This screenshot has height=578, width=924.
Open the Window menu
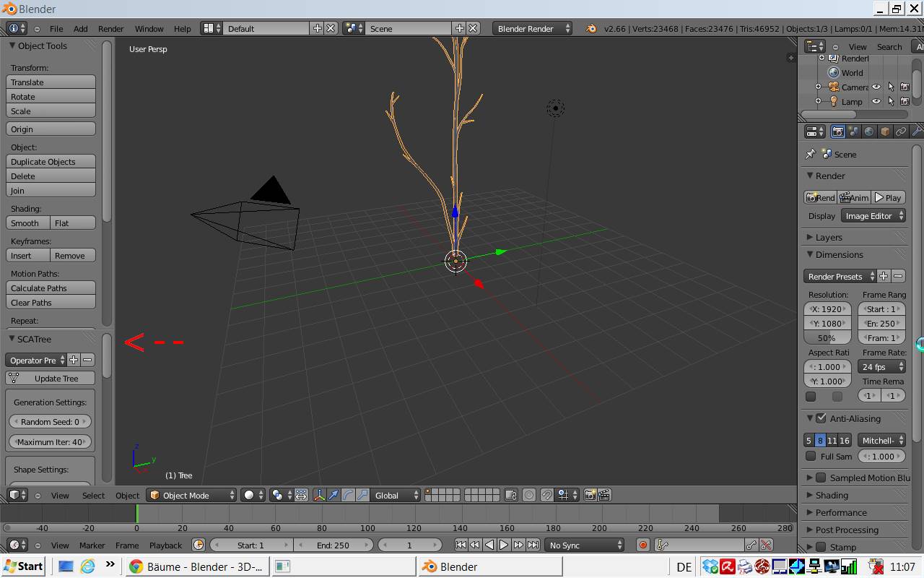pyautogui.click(x=149, y=28)
